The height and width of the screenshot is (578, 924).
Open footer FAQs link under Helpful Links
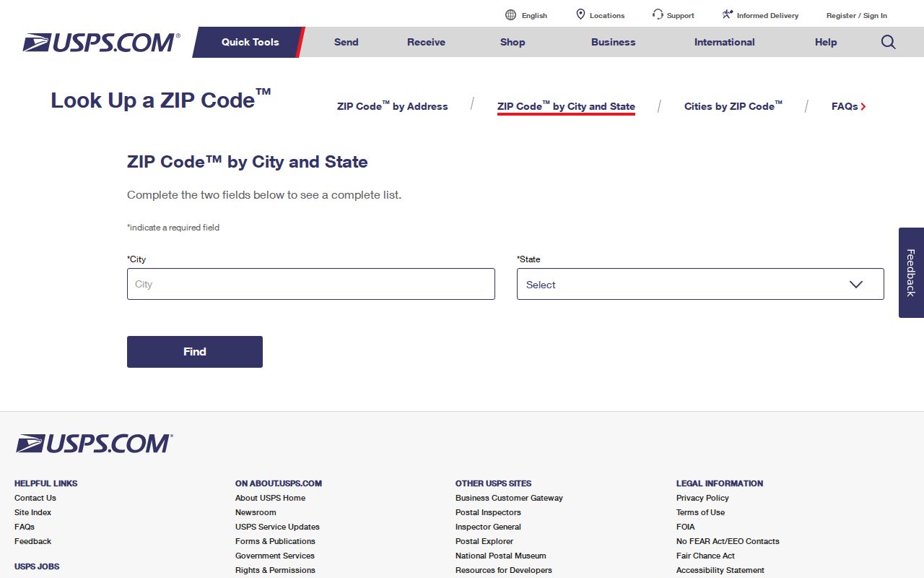click(25, 527)
